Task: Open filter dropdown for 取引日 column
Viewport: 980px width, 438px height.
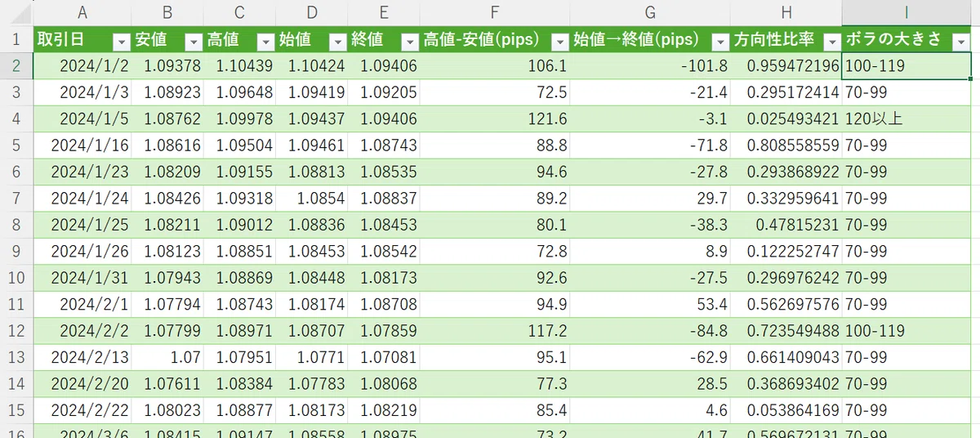Action: pos(121,42)
